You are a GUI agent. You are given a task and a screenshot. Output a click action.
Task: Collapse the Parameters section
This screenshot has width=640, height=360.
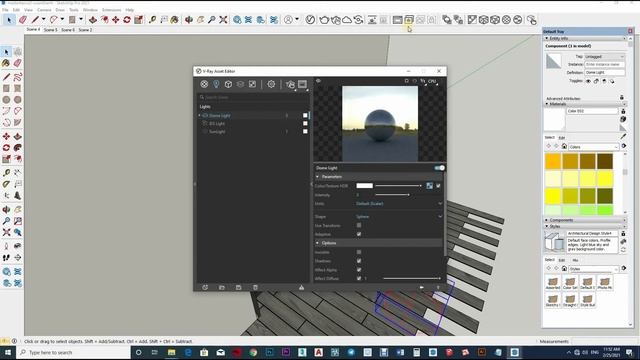(318, 177)
